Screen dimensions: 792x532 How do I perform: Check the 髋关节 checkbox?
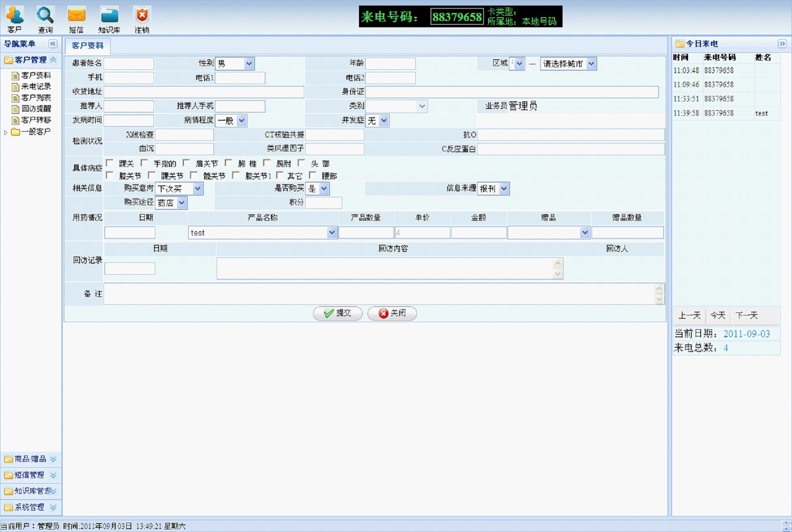(x=194, y=175)
